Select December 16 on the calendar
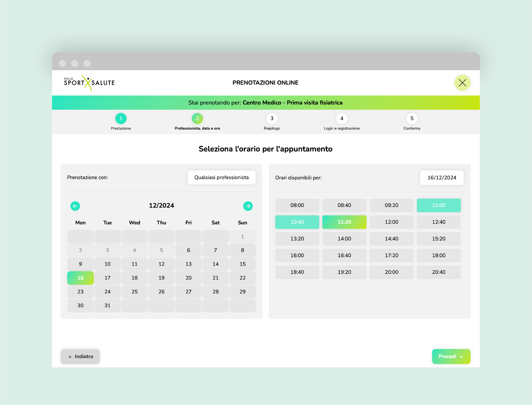532x405 pixels. click(x=80, y=278)
